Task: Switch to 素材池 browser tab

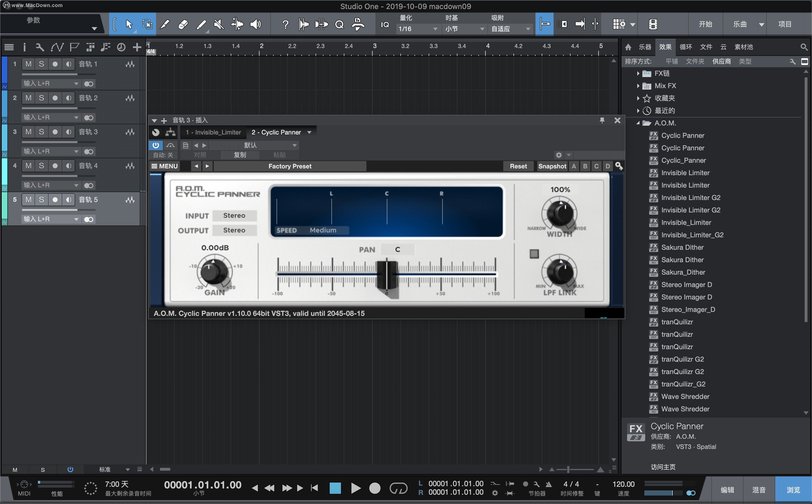Action: click(x=743, y=47)
